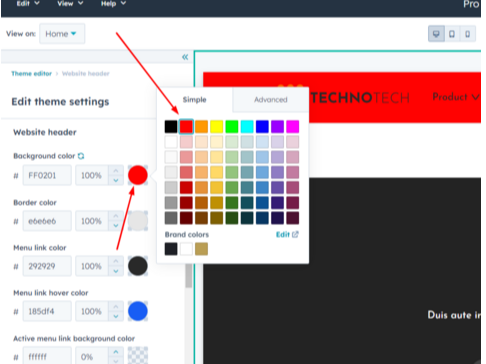Open red Background color swatch
486x364 pixels.
[x=138, y=175]
